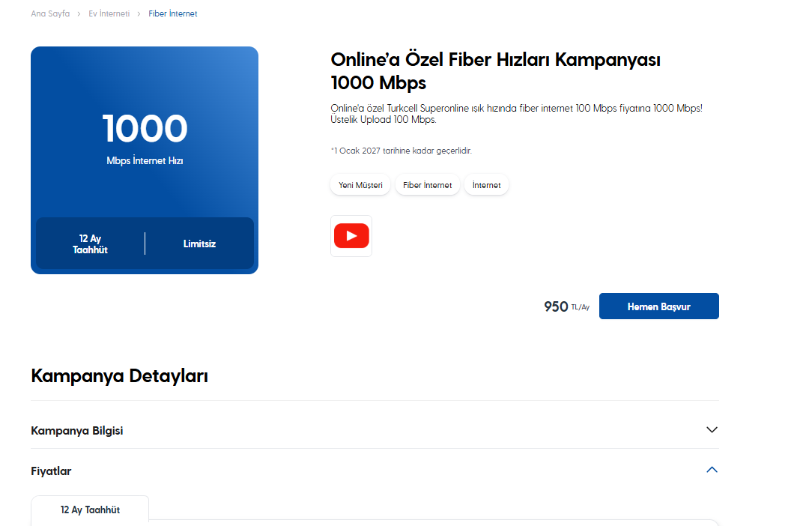Click the 1000 Mbps package card
The image size is (812, 526).
pos(145,160)
